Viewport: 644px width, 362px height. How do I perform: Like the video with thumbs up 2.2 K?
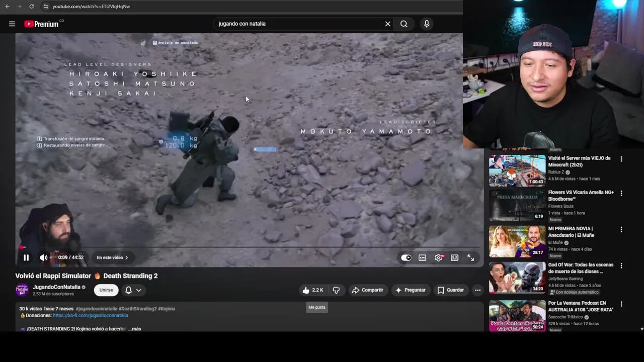pos(312,290)
